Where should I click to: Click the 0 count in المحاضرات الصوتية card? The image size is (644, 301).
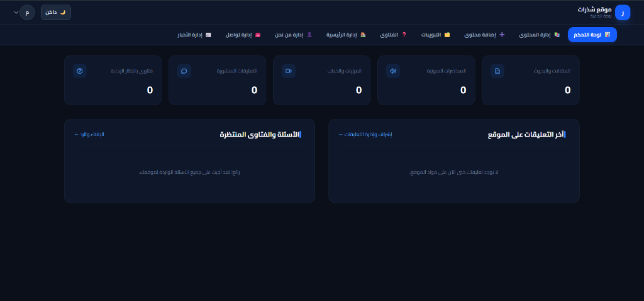(x=464, y=91)
